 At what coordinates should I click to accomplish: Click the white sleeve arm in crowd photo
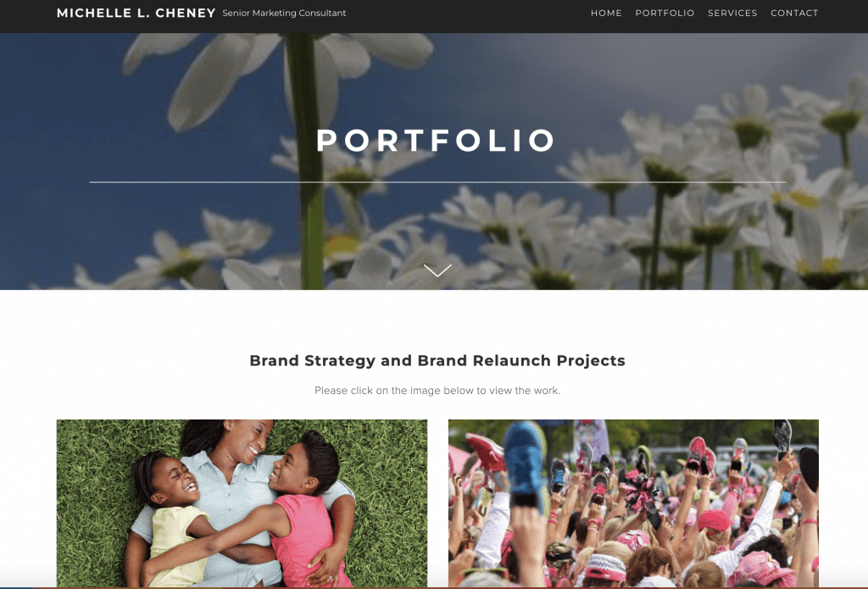[x=492, y=529]
